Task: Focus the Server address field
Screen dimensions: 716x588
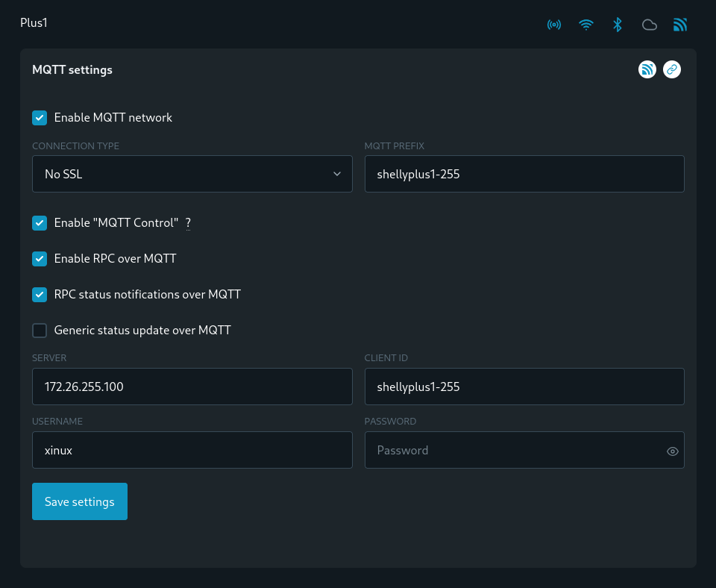Action: coord(192,387)
